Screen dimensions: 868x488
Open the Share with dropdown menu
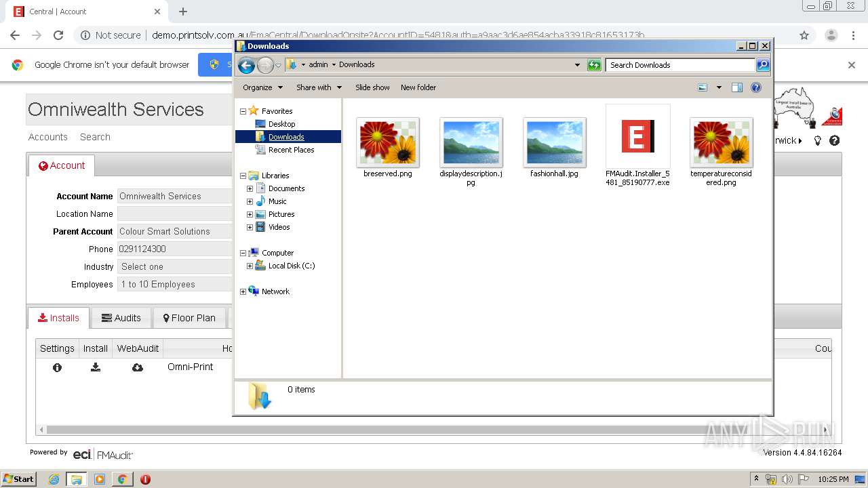(319, 87)
